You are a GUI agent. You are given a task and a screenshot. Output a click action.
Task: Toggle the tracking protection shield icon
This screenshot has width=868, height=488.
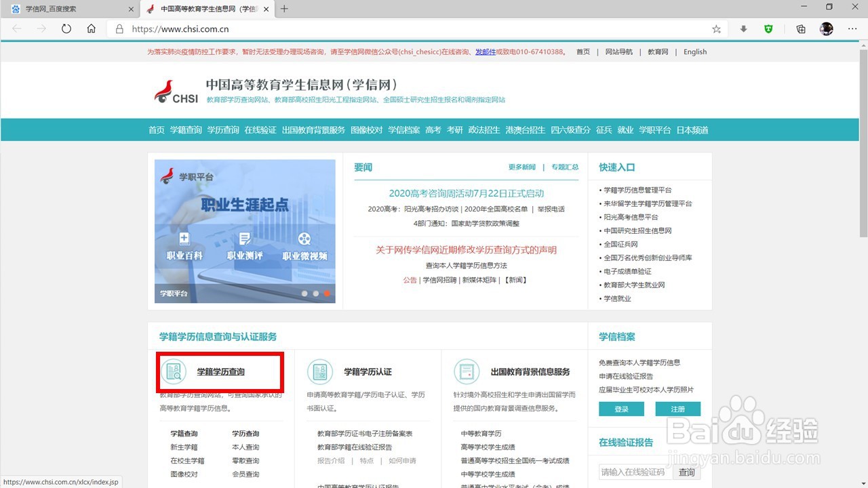tap(770, 29)
